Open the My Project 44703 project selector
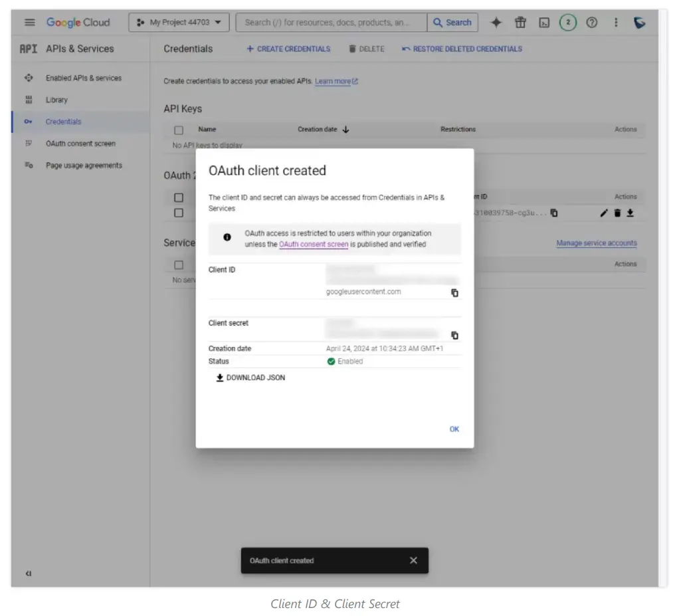The height and width of the screenshot is (616, 675). (179, 23)
